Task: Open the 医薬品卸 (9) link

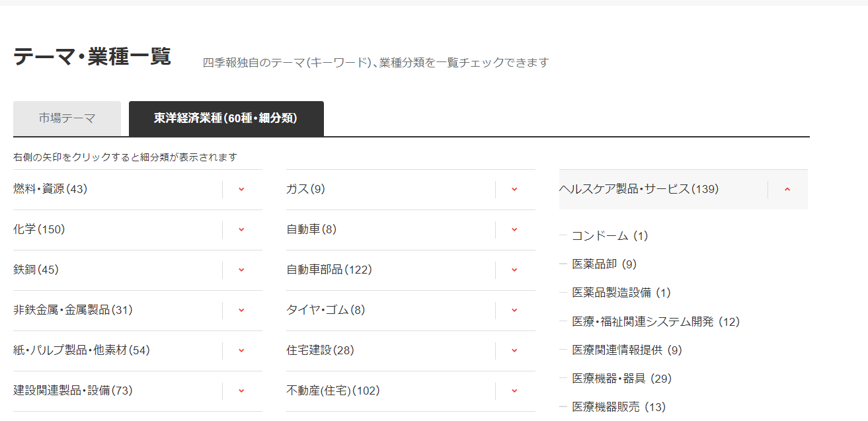Action: (604, 264)
